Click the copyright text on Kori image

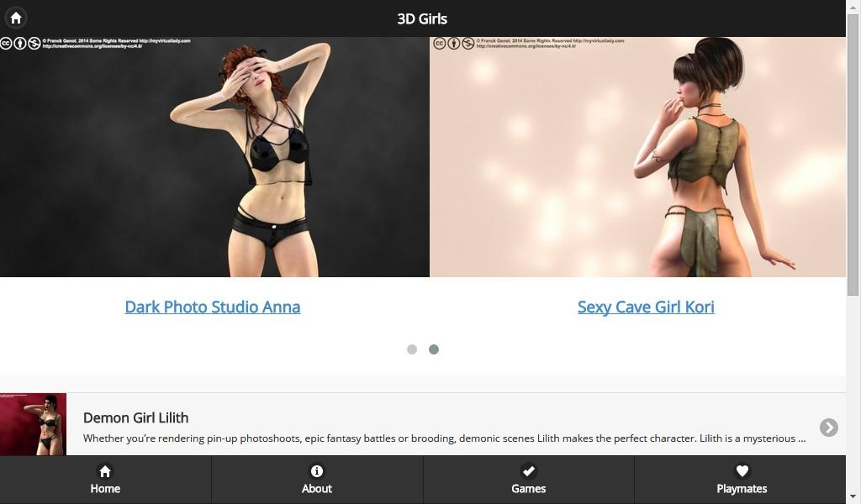tap(550, 44)
